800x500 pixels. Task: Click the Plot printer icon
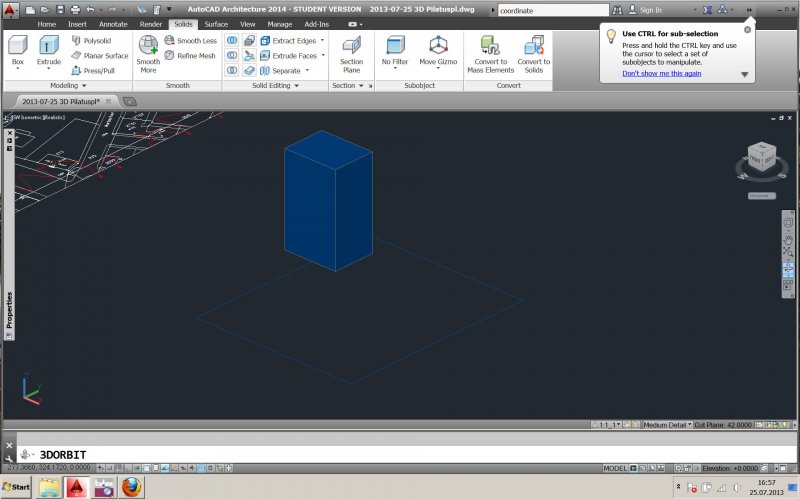click(x=75, y=10)
